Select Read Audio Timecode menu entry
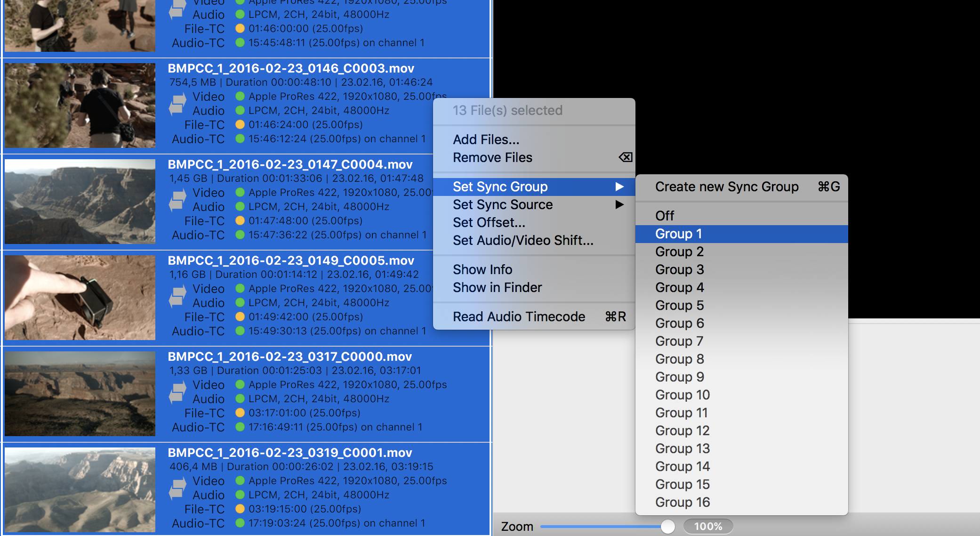 [519, 317]
